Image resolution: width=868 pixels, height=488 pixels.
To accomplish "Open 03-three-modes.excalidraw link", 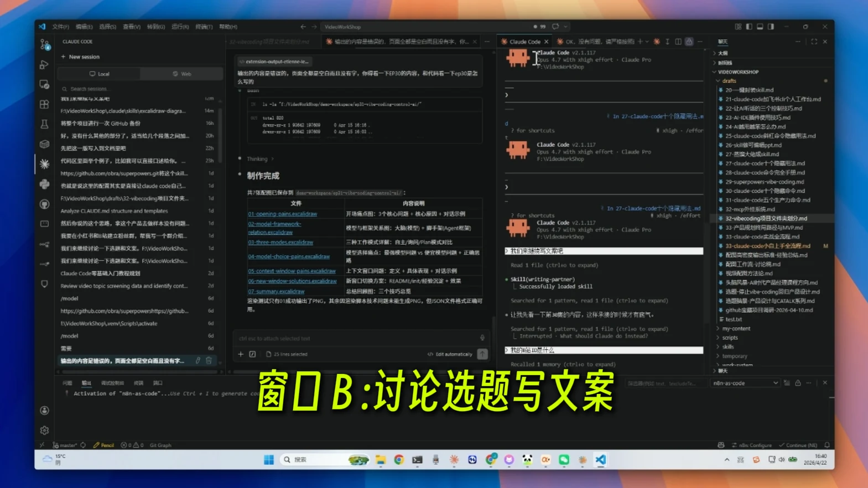I will coord(280,242).
